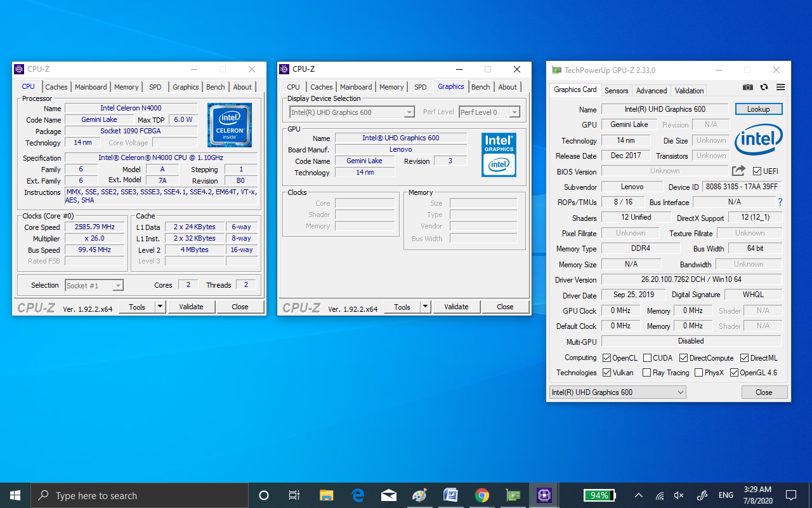Click Intel Celeron badge in CPU-Z
Viewport: 812px width, 508px height.
229,124
